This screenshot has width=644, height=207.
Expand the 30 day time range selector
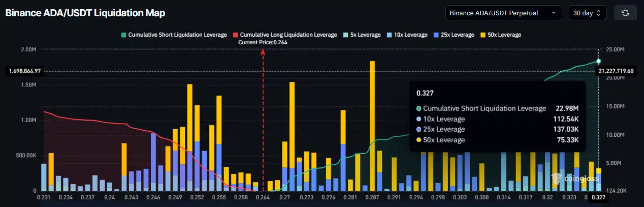point(587,13)
